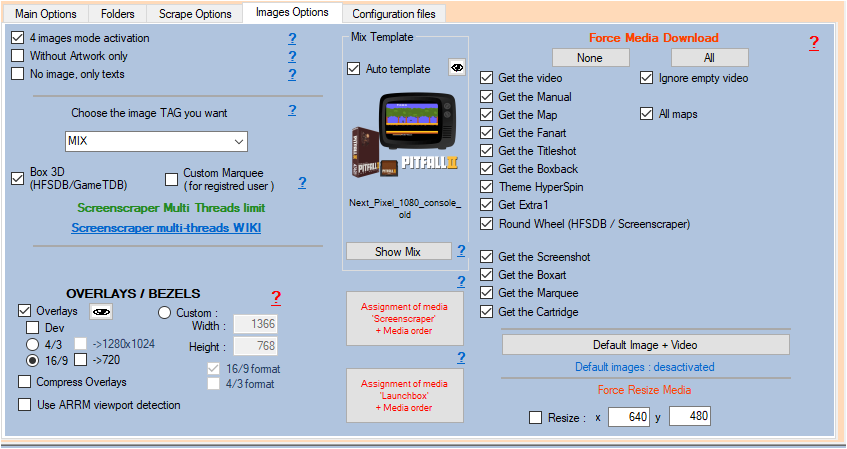Uncheck Get the Fanart option

(487, 133)
